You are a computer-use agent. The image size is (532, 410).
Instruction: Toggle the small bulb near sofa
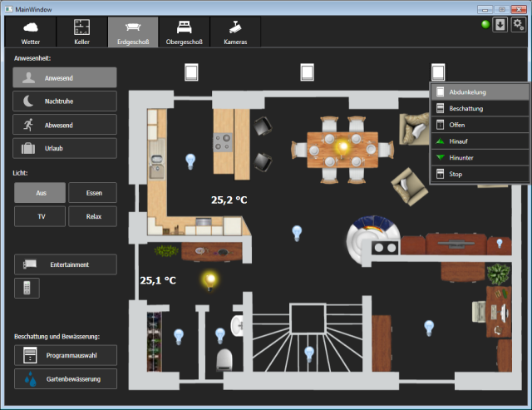coord(500,243)
